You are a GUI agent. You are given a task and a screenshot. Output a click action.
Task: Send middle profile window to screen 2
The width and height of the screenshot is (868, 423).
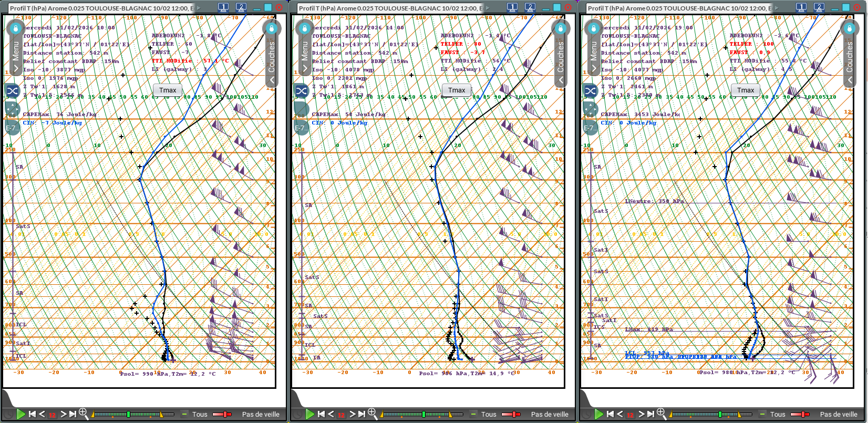click(x=530, y=7)
